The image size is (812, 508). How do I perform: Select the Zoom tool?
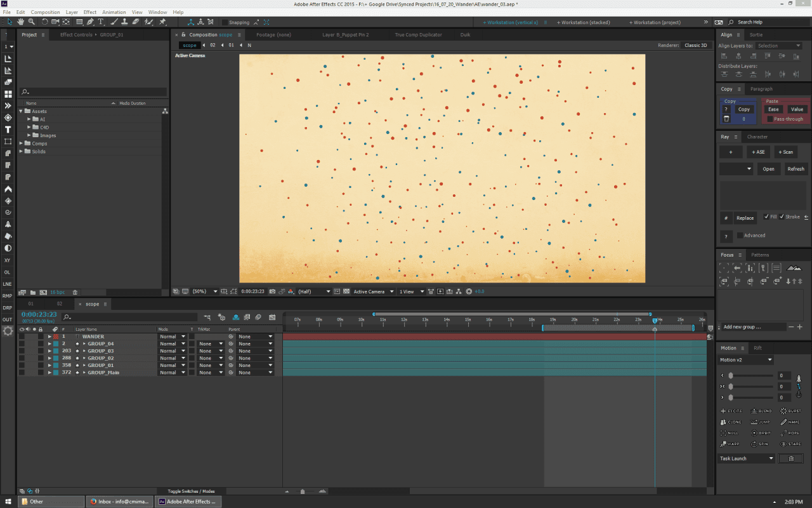tap(31, 21)
